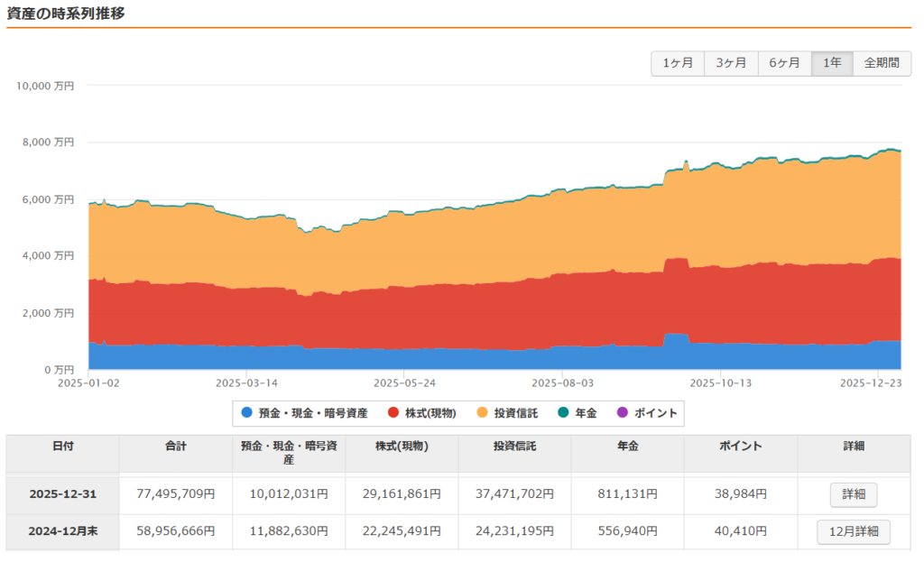Click the 日付 column header
The width and height of the screenshot is (924, 562).
(63, 447)
